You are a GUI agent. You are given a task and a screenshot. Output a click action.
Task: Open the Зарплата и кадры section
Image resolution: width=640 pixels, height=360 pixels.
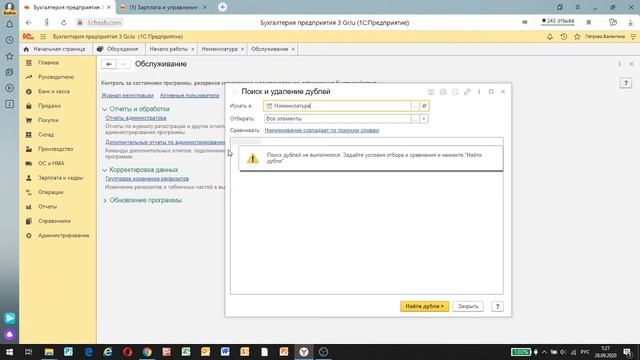point(60,178)
